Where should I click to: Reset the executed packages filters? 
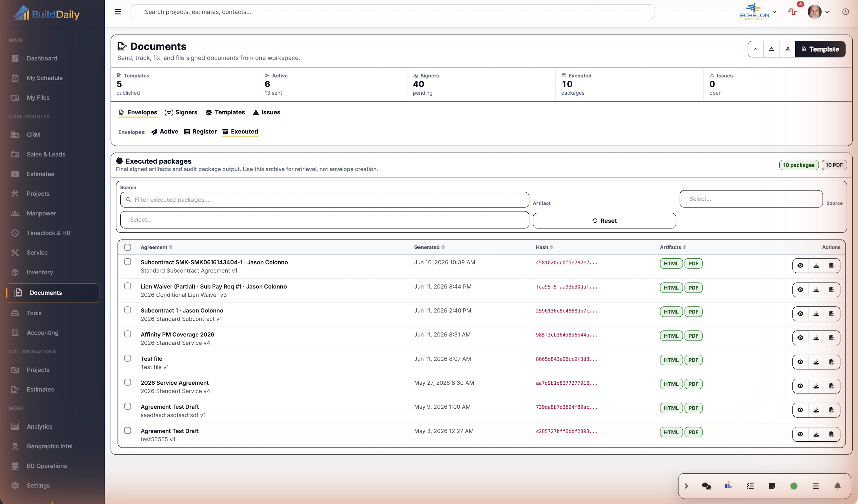[604, 221]
